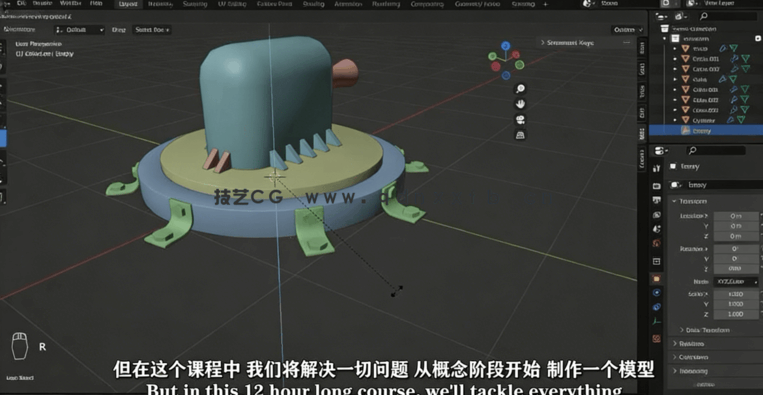The height and width of the screenshot is (395, 763).
Task: Open the Help menu
Action: pyautogui.click(x=96, y=3)
